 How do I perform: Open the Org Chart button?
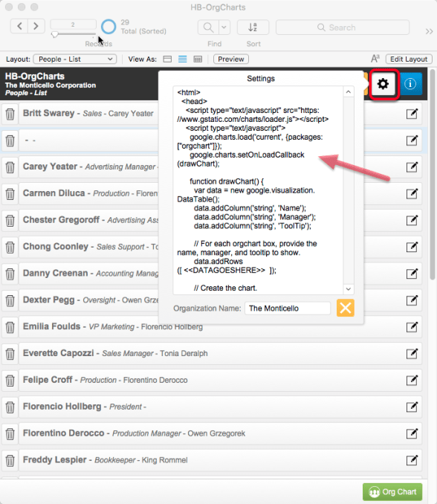tap(392, 492)
